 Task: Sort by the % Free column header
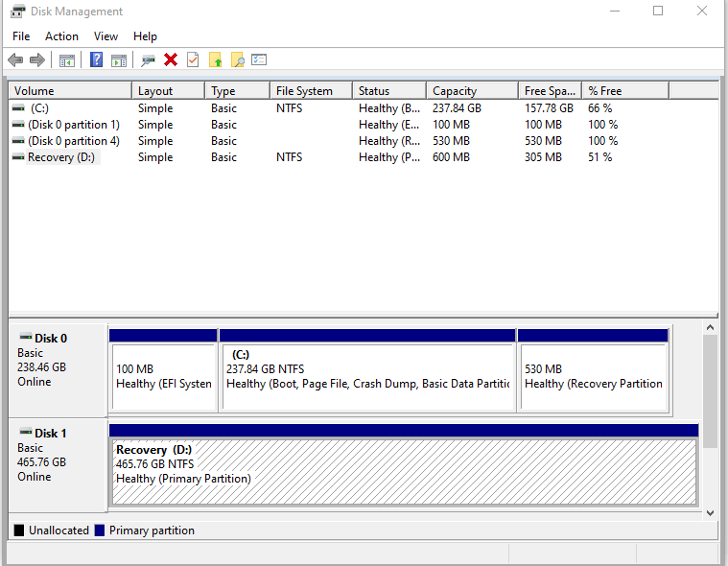(x=625, y=90)
